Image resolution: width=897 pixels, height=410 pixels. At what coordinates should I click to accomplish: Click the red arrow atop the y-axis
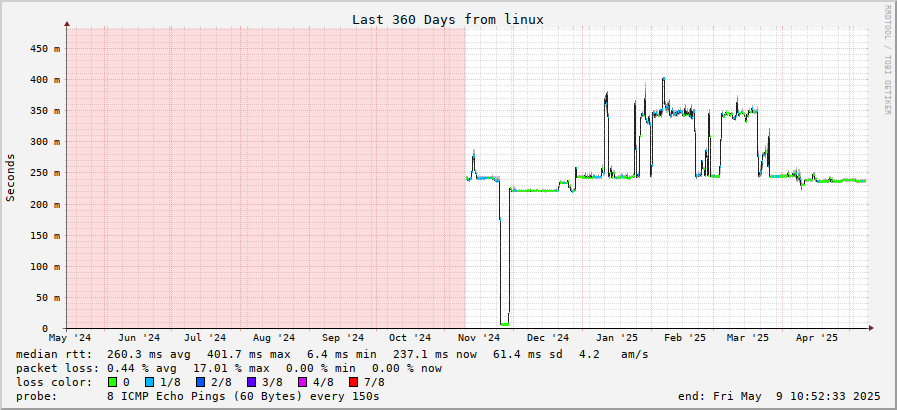pos(67,24)
